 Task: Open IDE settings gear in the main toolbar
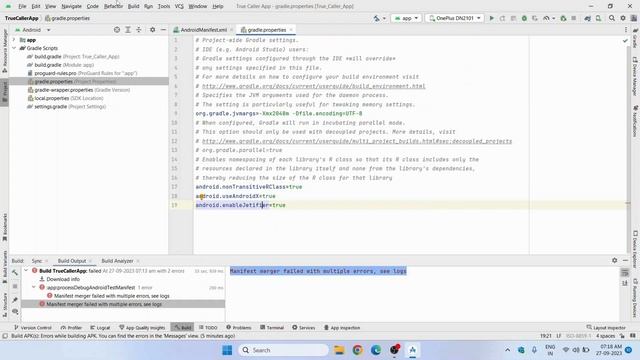623,18
